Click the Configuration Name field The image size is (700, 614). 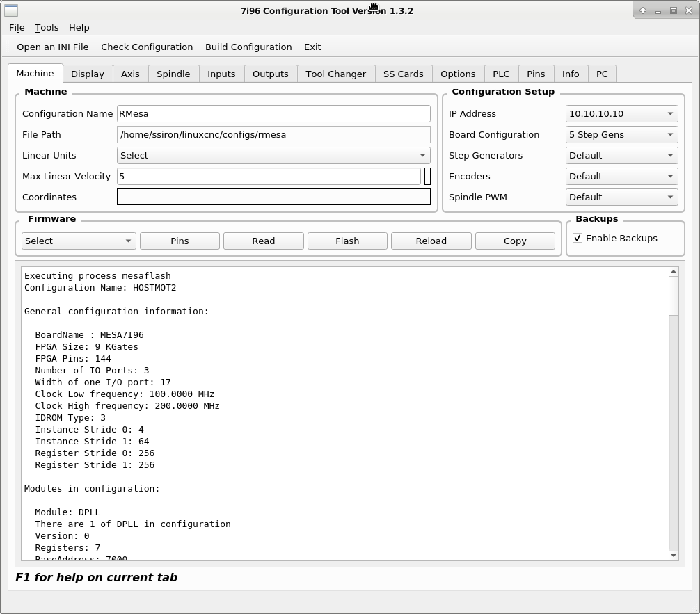(273, 114)
